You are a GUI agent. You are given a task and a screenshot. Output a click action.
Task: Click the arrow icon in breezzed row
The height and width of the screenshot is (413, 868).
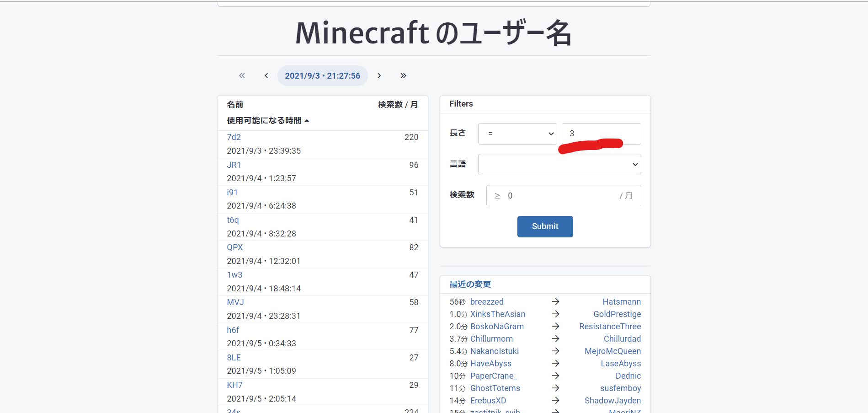(x=555, y=301)
